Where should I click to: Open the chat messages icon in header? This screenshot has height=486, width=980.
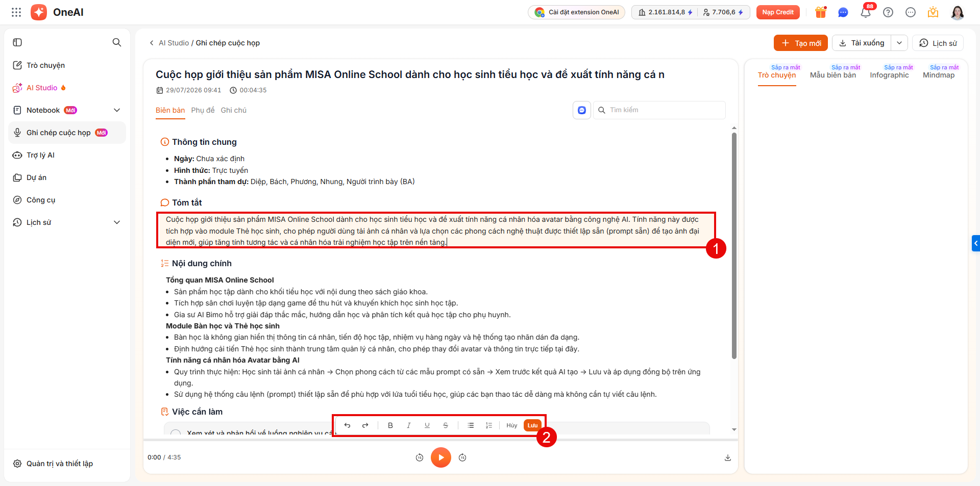point(843,12)
